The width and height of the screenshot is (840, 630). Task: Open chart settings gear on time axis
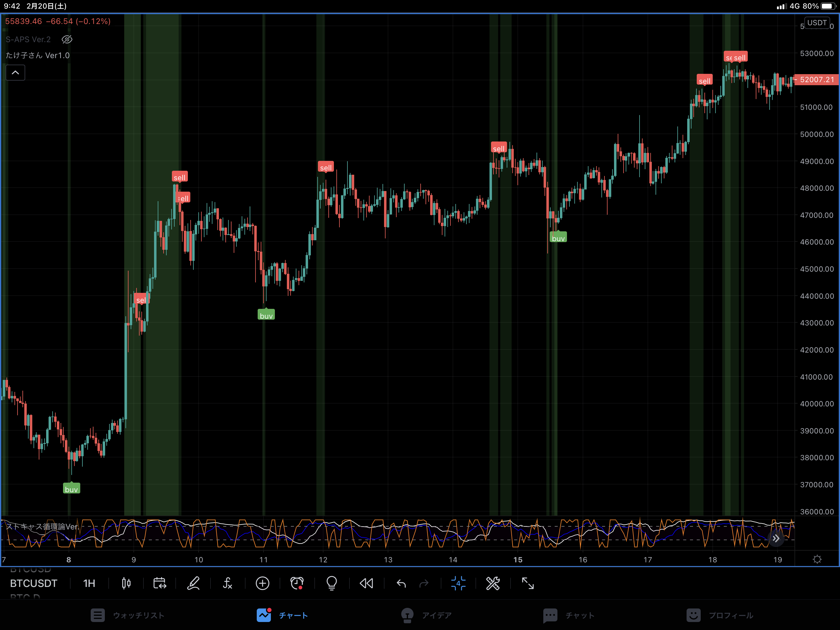(817, 559)
